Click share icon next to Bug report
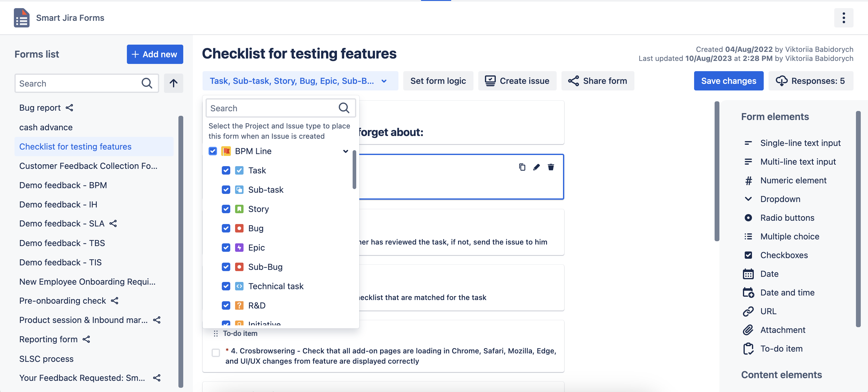 [x=69, y=108]
